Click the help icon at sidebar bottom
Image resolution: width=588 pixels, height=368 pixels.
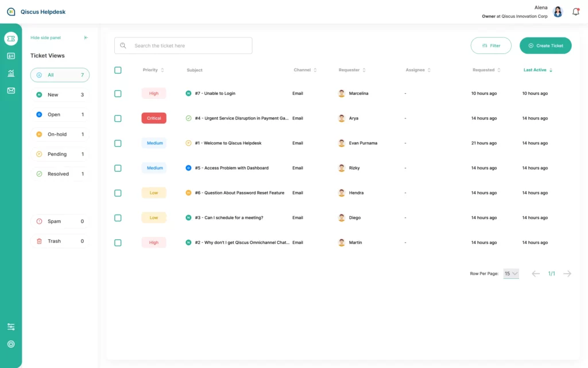click(x=11, y=344)
